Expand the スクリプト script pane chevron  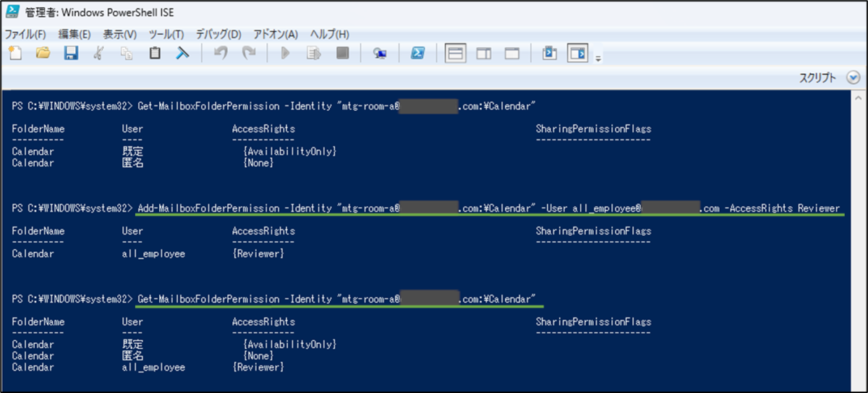point(854,77)
